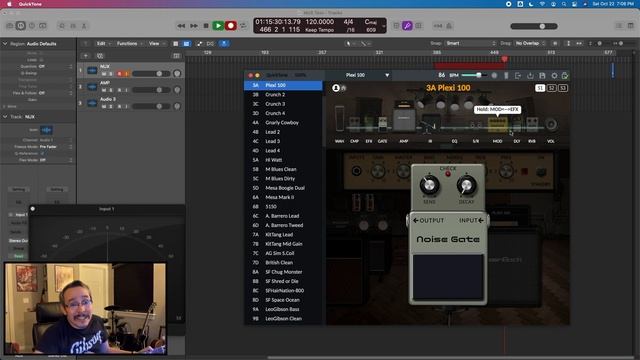640x360 pixels.
Task: Open Quick Help in the control bar
Action: click(32, 26)
